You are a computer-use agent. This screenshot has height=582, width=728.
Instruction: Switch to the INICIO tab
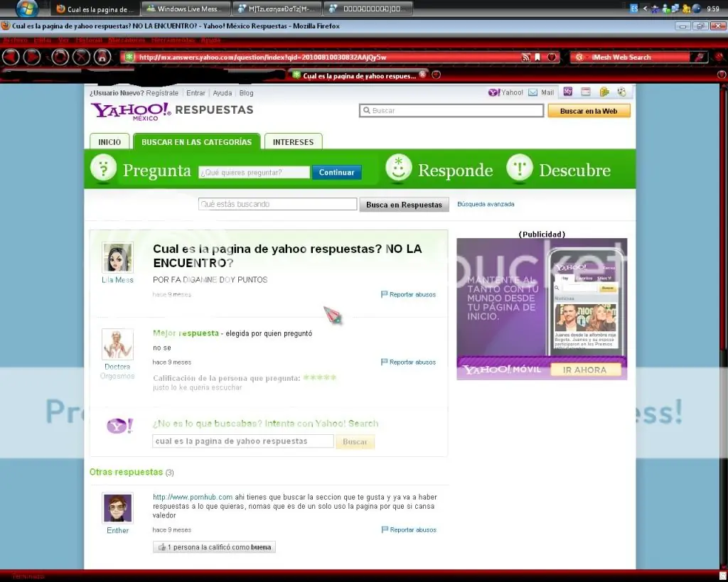click(x=109, y=141)
